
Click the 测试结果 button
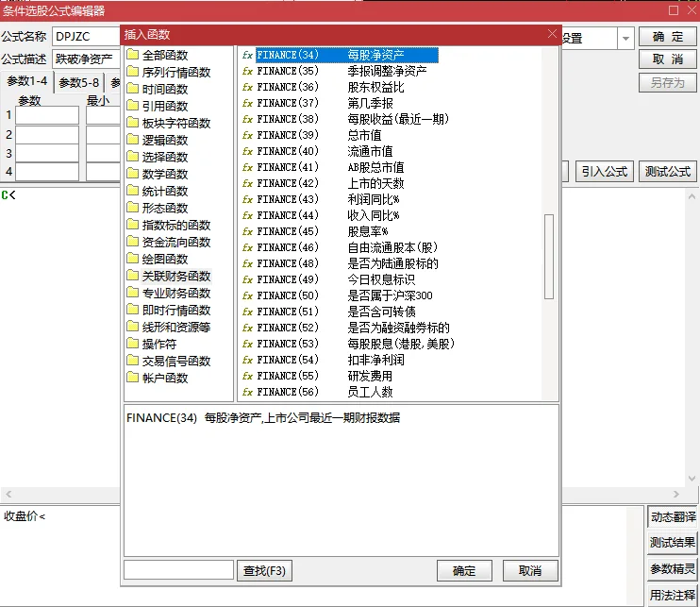click(673, 543)
